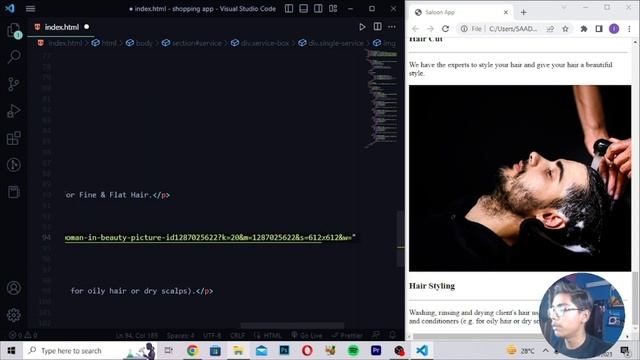Viewport: 640px width, 360px height.
Task: Toggle the primary side bar layout icon
Action: coord(289,9)
